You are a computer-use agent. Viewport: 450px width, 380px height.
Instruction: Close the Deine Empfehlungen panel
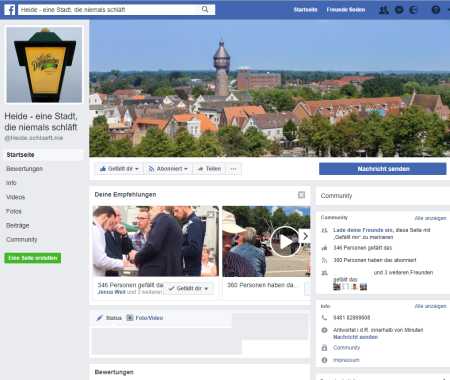301,195
